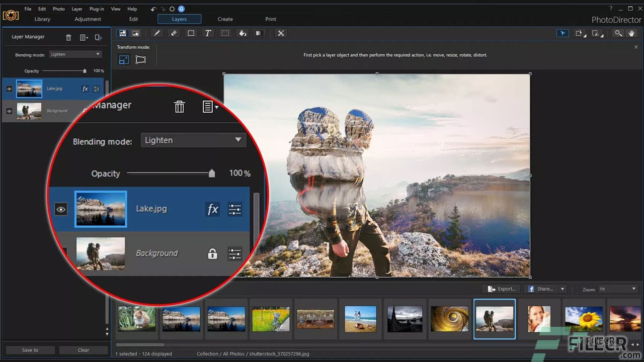Open the Gradient tool
The image size is (644, 362).
[258, 33]
